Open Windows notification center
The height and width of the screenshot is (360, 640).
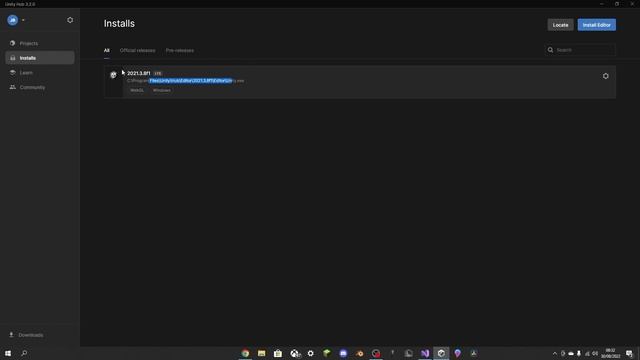pos(629,353)
